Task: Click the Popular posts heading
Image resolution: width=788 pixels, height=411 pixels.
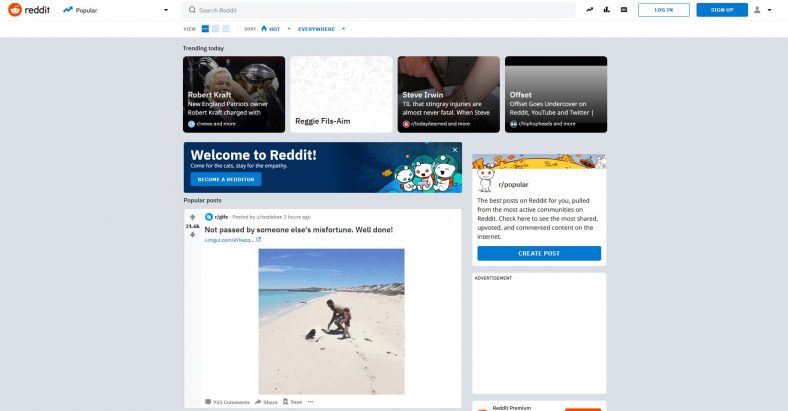Action: (202, 200)
